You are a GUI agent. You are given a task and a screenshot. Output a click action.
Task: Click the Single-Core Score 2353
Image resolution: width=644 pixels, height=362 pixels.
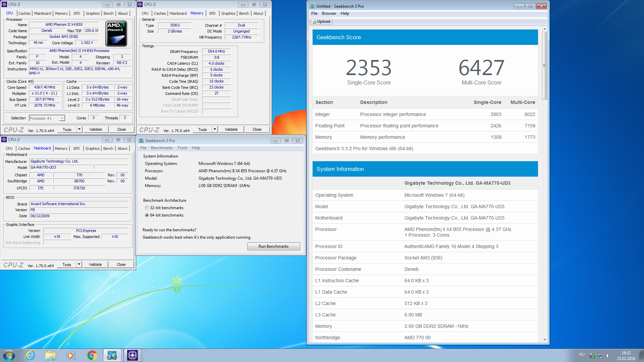(369, 68)
